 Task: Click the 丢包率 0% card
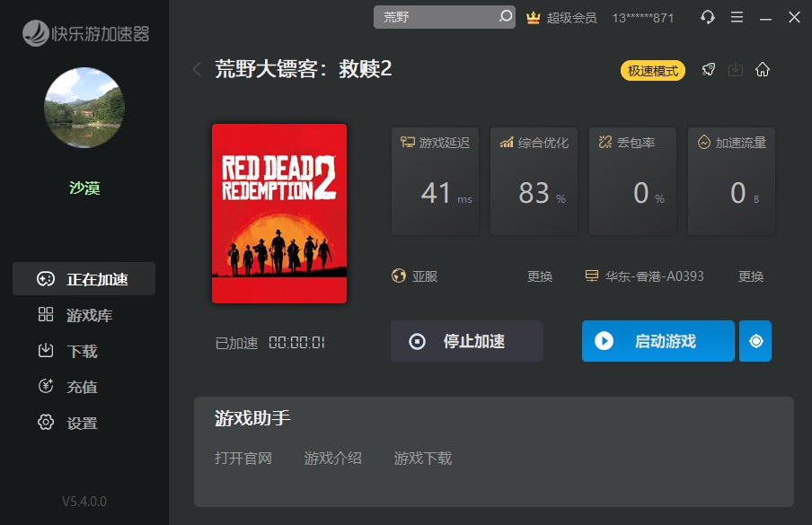pos(632,181)
